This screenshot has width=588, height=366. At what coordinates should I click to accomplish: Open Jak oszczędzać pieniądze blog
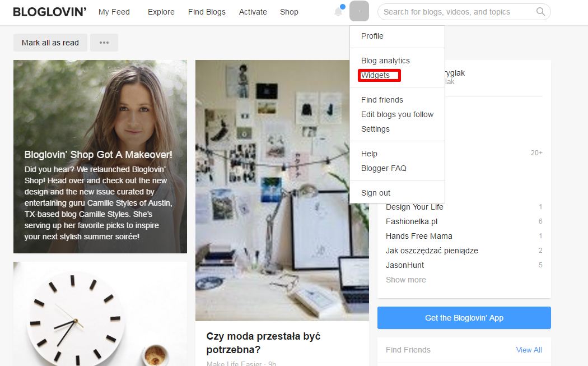coord(432,251)
